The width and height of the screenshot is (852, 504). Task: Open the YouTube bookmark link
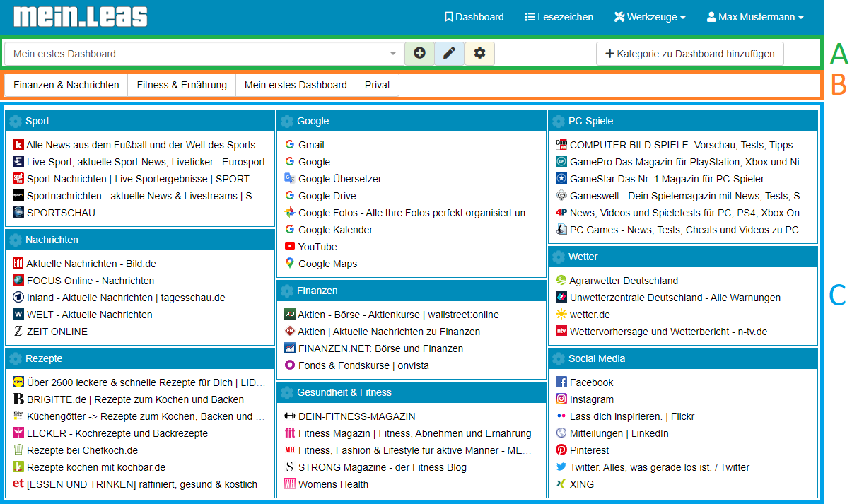tap(317, 247)
